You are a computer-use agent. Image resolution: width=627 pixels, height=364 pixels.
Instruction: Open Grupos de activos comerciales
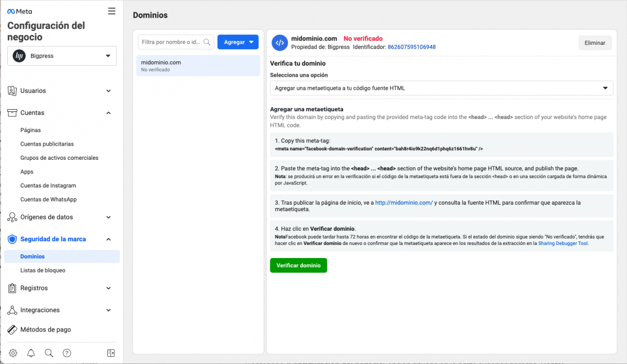[x=59, y=158]
